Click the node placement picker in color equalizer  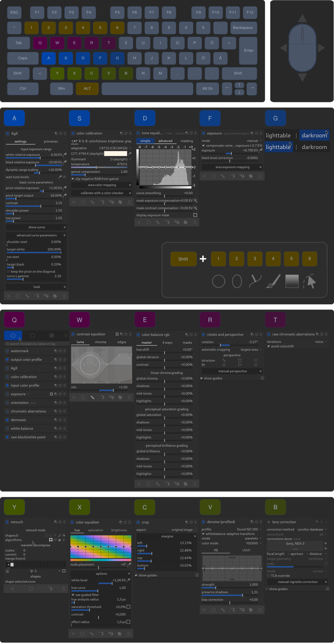129,564
